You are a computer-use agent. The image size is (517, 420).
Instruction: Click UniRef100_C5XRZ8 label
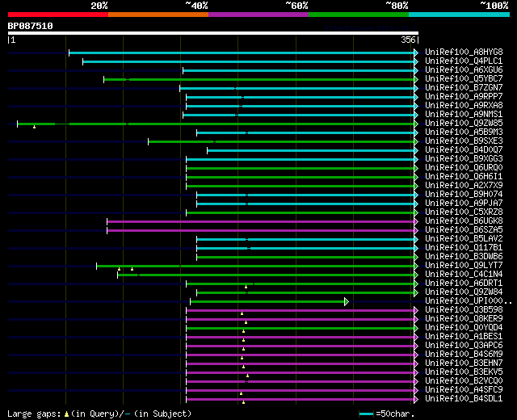pos(464,212)
